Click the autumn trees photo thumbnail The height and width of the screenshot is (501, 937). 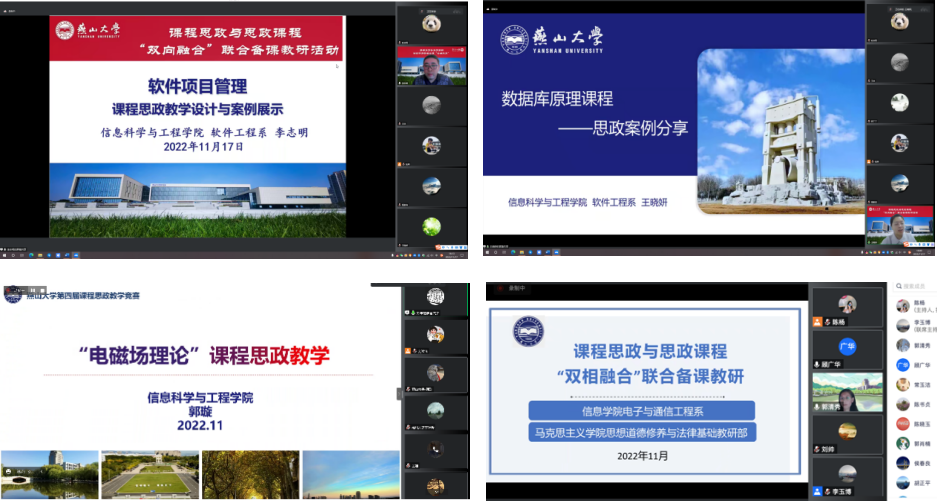pyautogui.click(x=250, y=475)
